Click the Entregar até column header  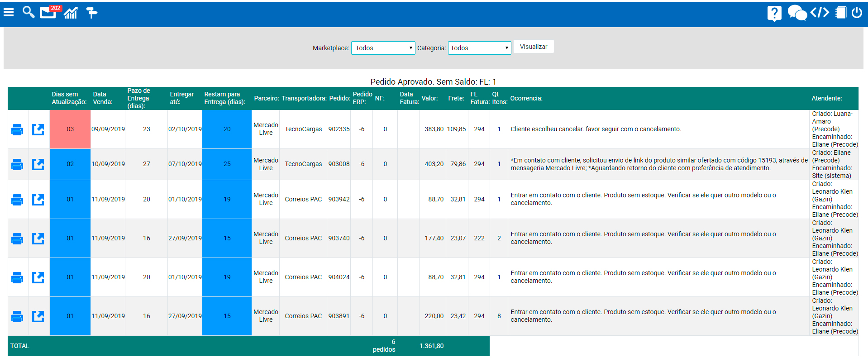[x=181, y=98]
